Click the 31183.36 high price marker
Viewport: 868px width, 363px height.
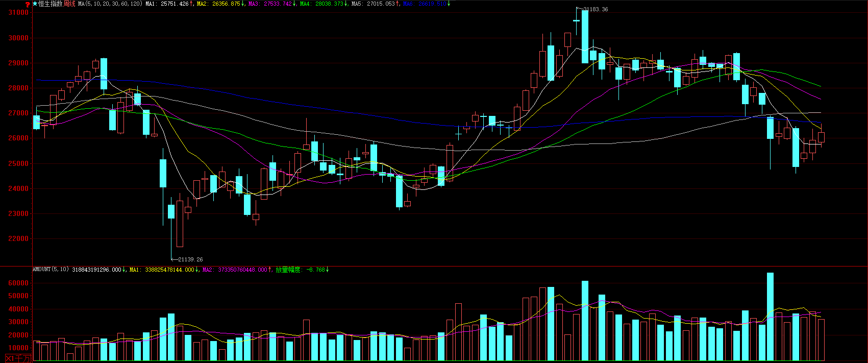click(x=595, y=9)
